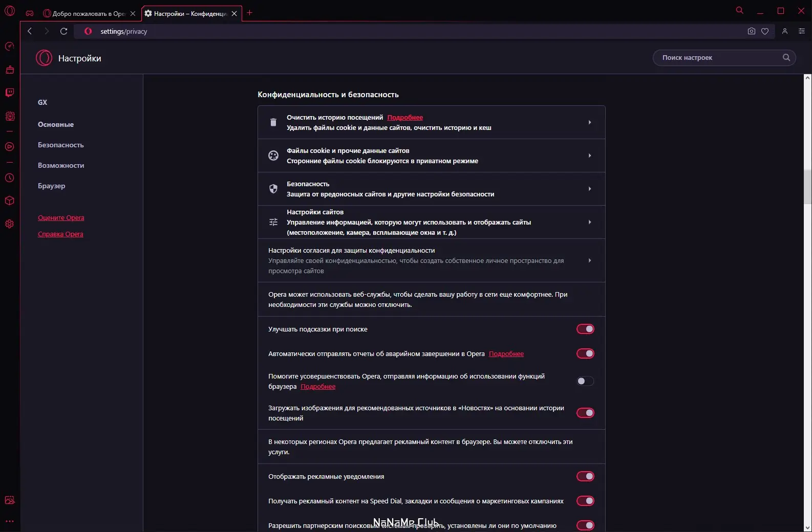Open GX Limiter speedometer icon
This screenshot has height=532, width=812.
click(x=10, y=47)
